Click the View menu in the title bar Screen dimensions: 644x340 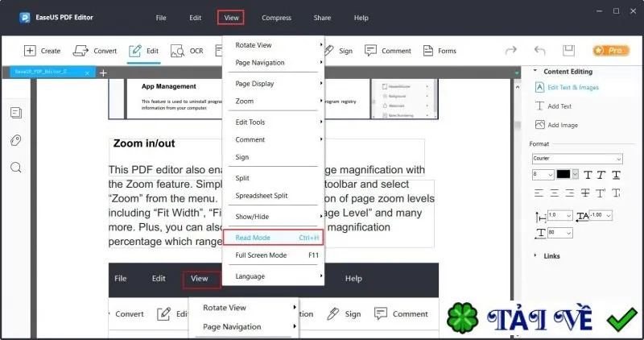[231, 18]
